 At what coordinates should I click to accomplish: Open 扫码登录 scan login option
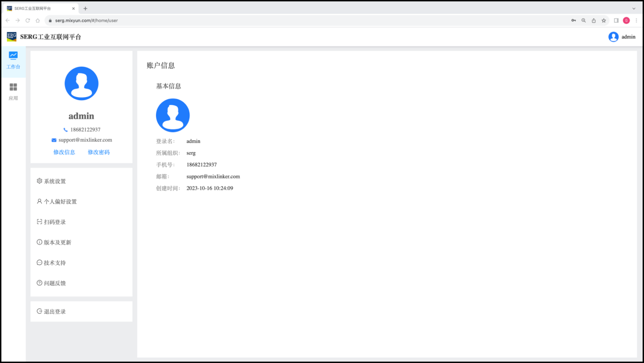[x=54, y=222]
